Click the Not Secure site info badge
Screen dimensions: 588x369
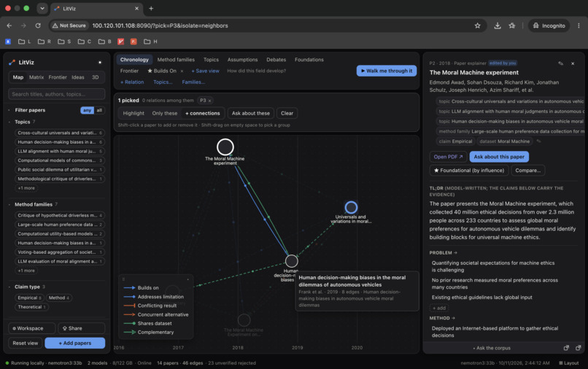click(69, 26)
